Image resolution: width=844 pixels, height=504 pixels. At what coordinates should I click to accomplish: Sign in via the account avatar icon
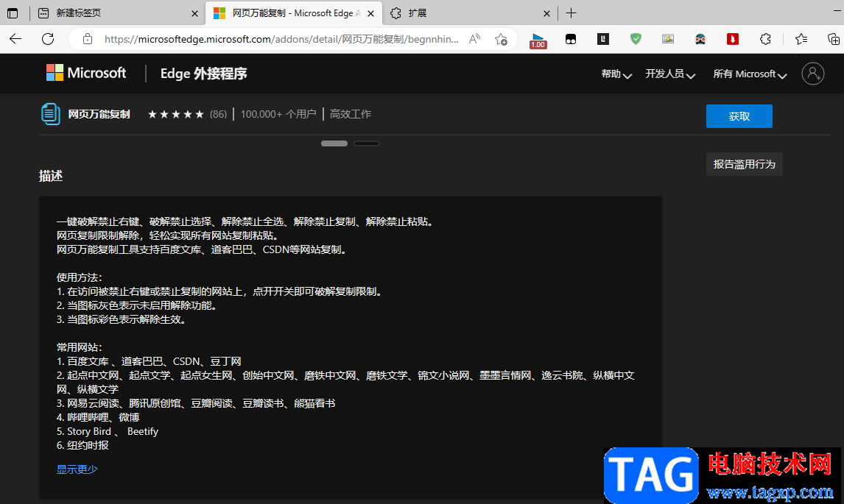(x=813, y=73)
